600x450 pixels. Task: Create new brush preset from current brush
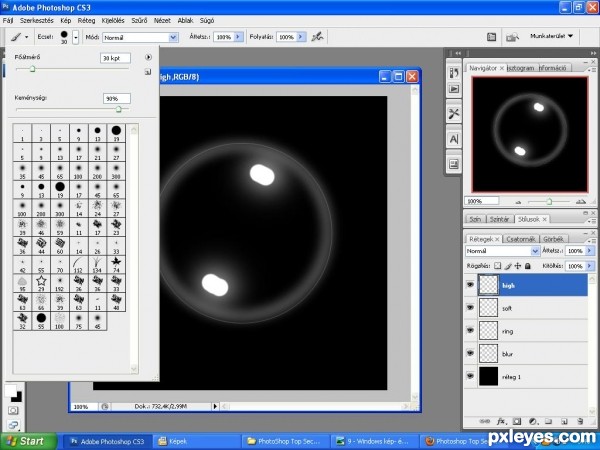(148, 72)
